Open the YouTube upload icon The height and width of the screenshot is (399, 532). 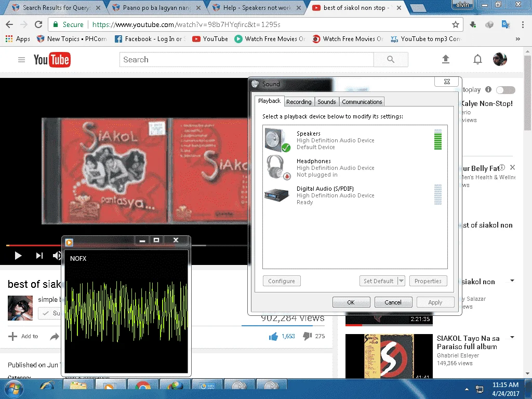[x=445, y=59]
